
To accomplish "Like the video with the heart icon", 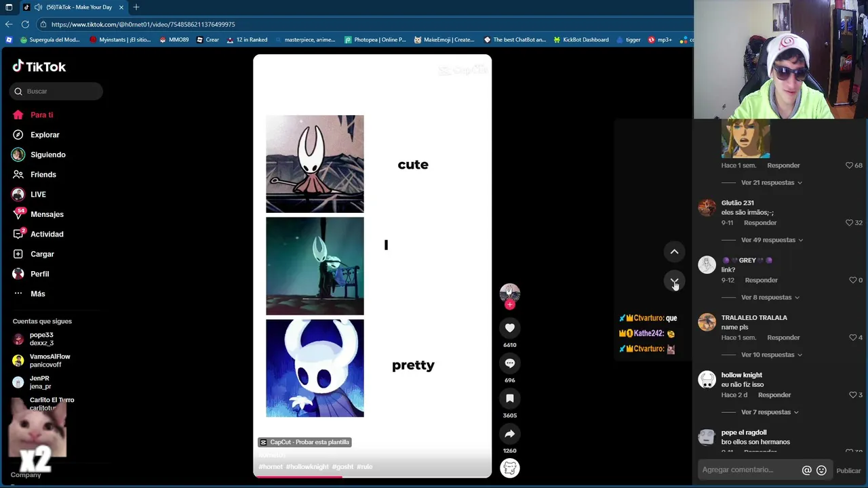I will (510, 328).
